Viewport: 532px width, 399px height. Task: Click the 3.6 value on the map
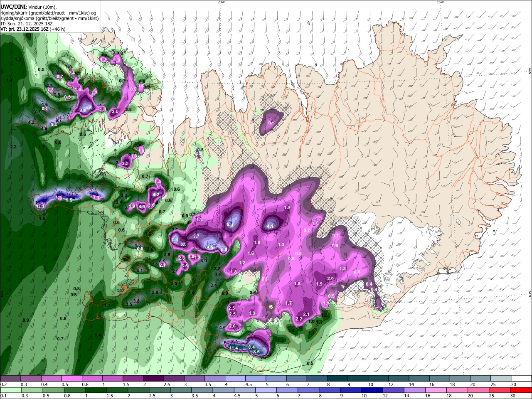coord(151,205)
